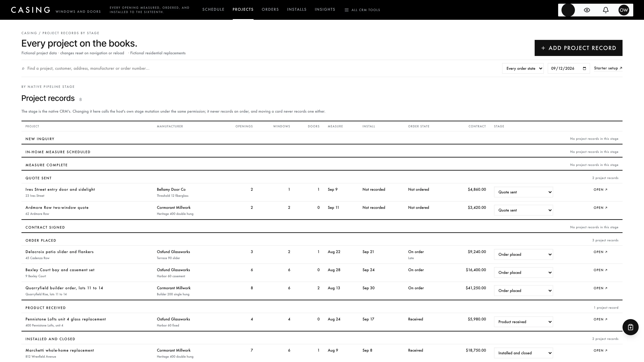644x362 pixels.
Task: Click the $41,250.00 contract value
Action: tap(476, 288)
